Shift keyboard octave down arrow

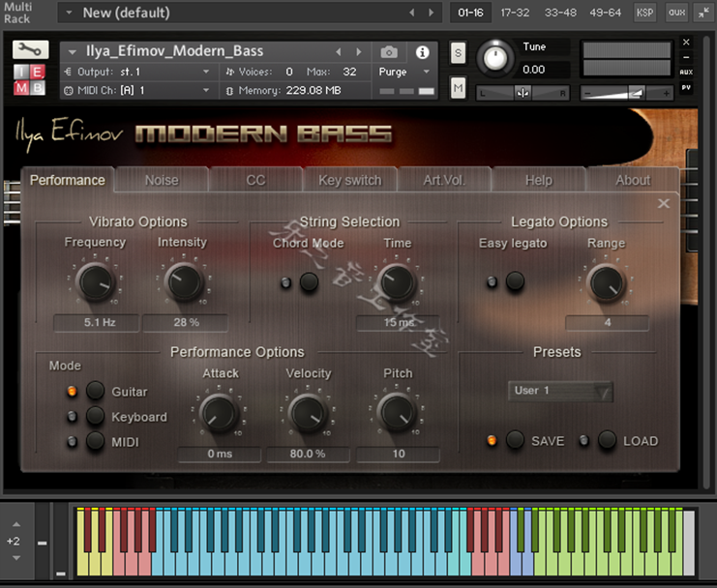pos(16,558)
